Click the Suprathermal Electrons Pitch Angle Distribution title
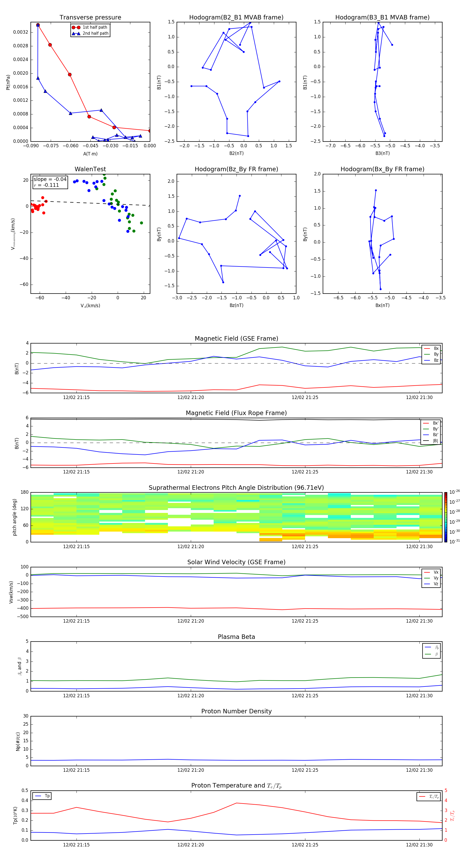 click(x=236, y=488)
